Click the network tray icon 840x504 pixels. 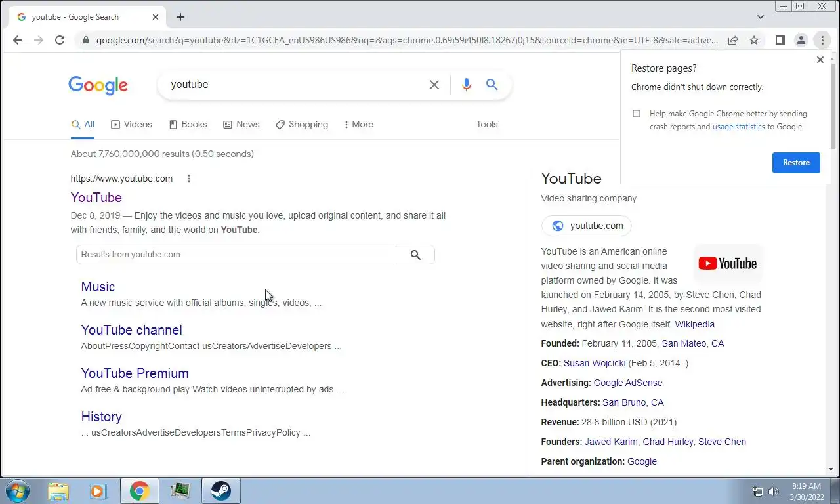[757, 492]
